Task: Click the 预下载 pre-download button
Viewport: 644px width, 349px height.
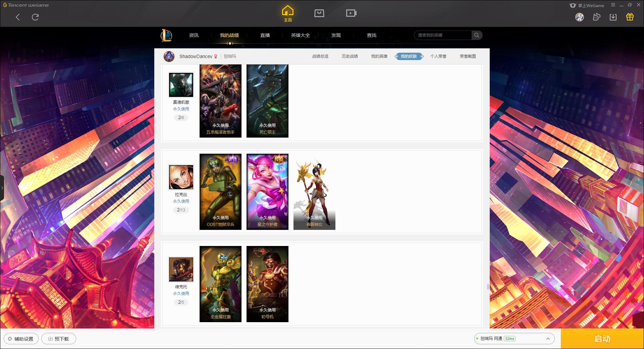Action: (x=59, y=339)
